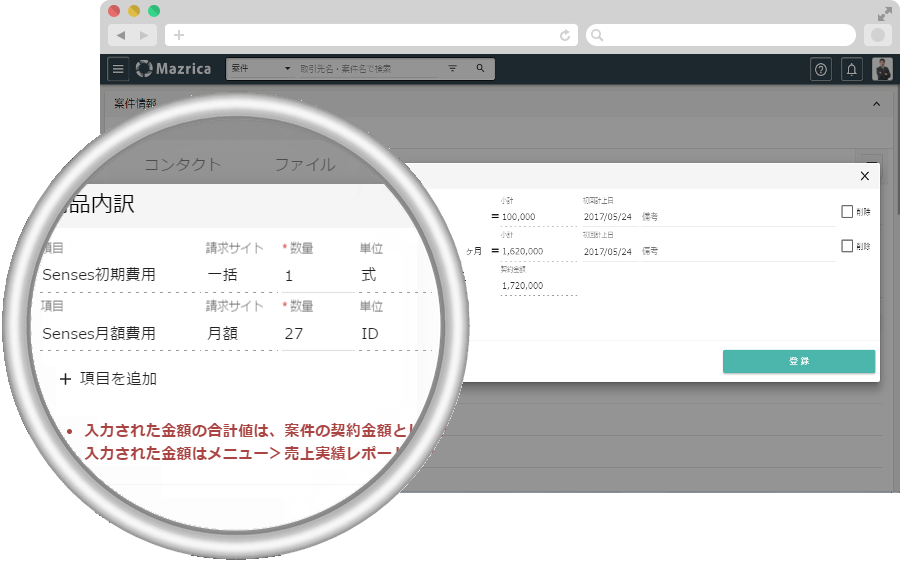Open notifications bell icon
Viewport: 900px width, 562px height.
click(x=852, y=69)
